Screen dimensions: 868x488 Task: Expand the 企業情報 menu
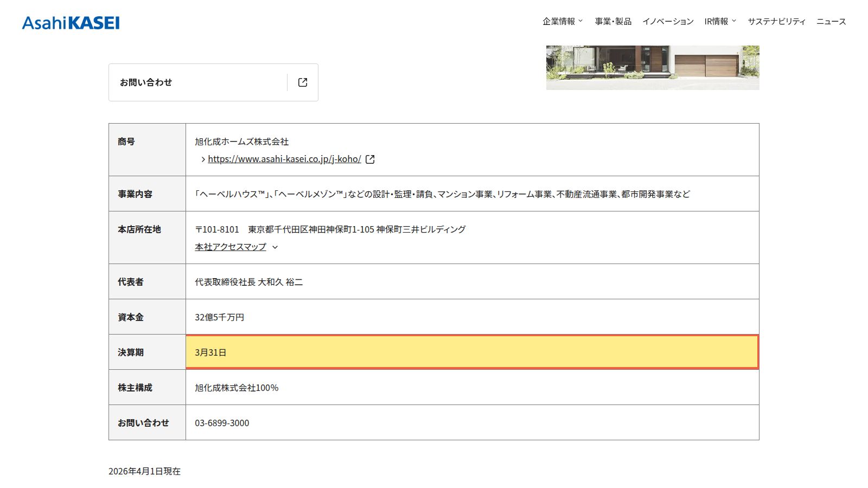563,21
